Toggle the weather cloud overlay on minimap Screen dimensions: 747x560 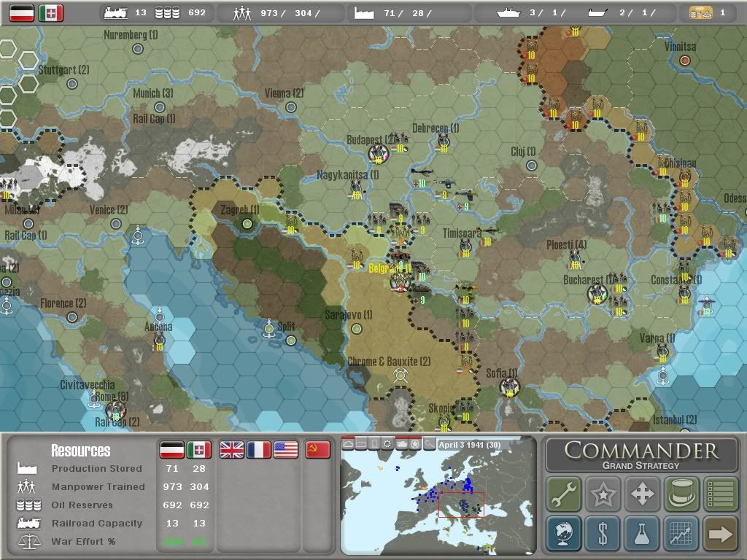(x=348, y=444)
